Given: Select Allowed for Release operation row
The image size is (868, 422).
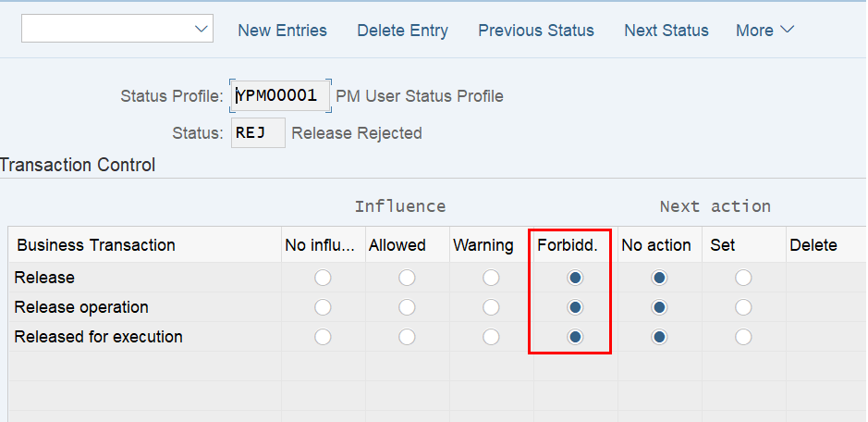Looking at the screenshot, I should tap(407, 307).
